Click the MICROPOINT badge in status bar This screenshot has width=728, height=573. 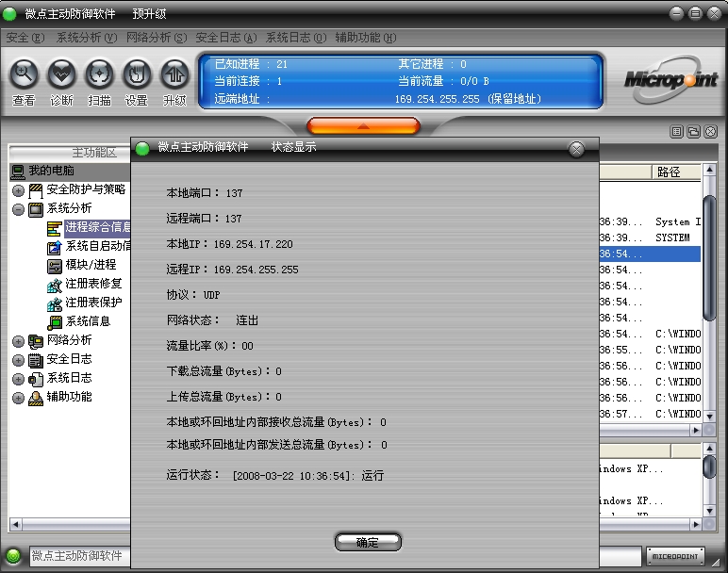pyautogui.click(x=675, y=556)
